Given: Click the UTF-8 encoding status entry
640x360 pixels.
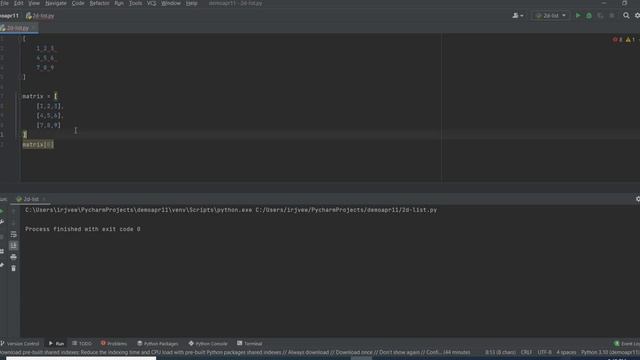Looking at the screenshot, I should point(544,352).
